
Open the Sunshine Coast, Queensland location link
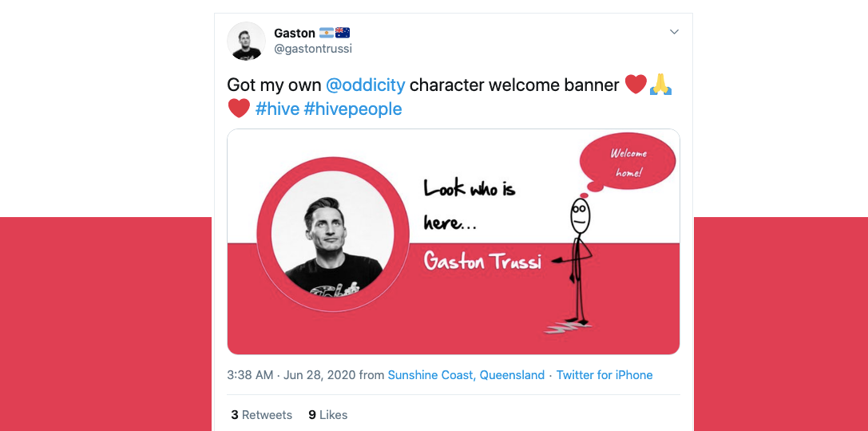click(466, 375)
